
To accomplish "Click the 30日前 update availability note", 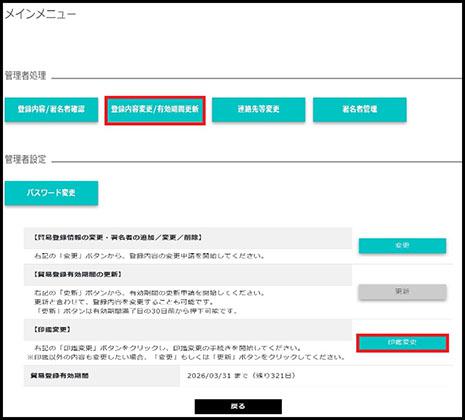I will pos(136,311).
